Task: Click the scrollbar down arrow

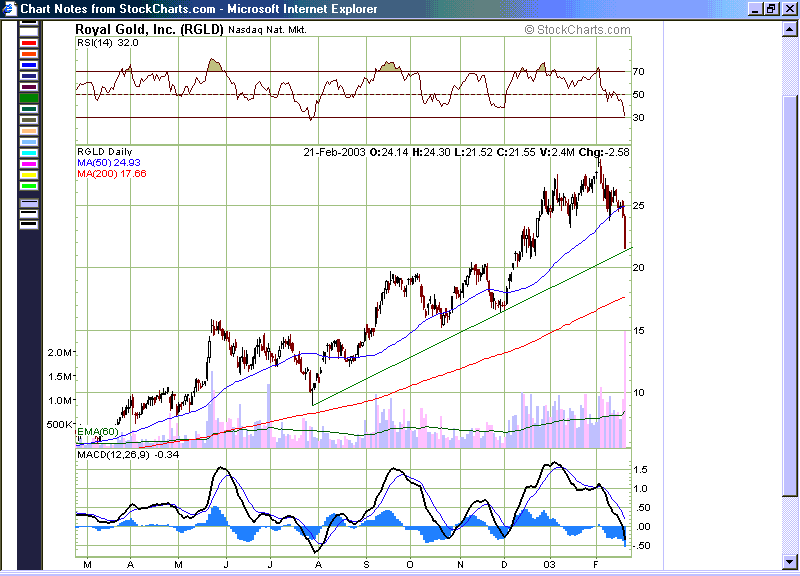Action: (x=789, y=562)
